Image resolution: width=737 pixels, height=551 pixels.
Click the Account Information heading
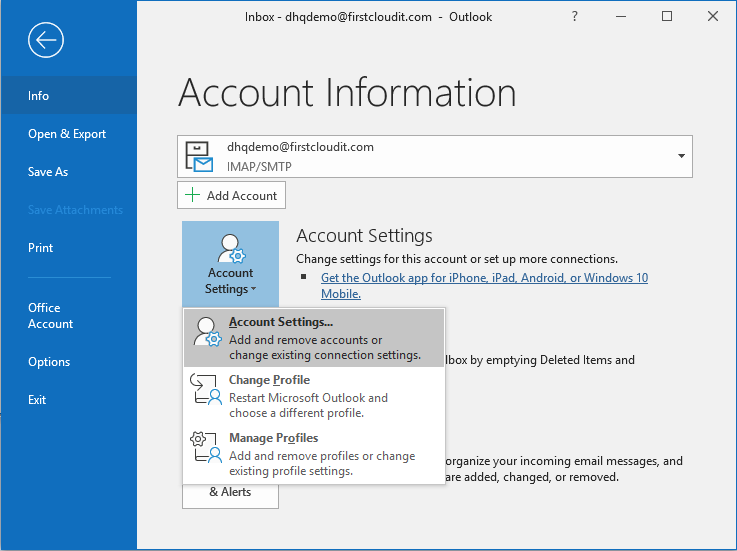(347, 93)
